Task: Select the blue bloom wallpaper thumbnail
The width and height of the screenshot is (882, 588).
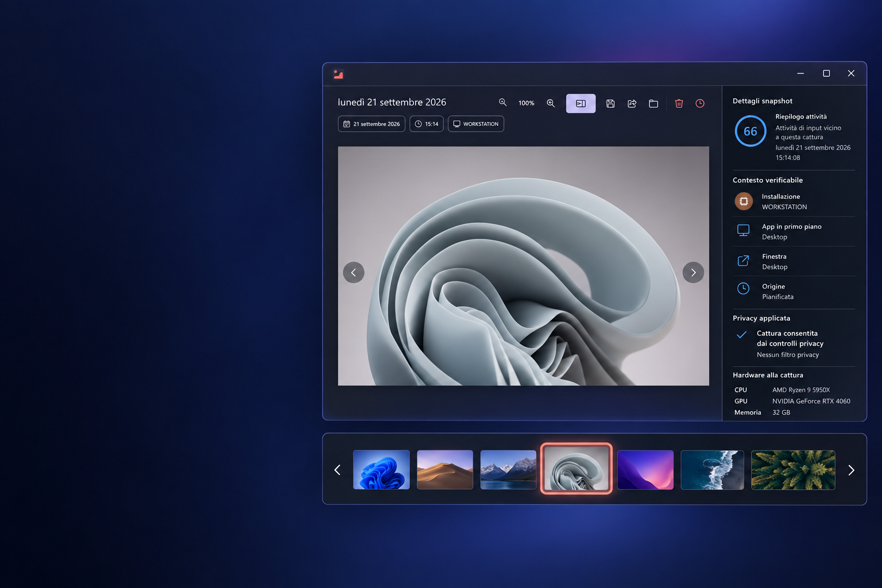Action: 381,470
